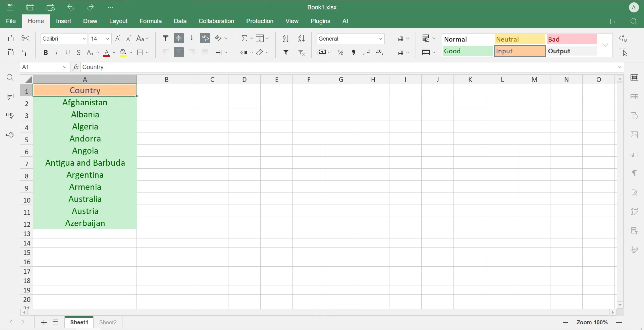Toggle wrap text for selected cells
The image size is (644, 330).
[205, 38]
